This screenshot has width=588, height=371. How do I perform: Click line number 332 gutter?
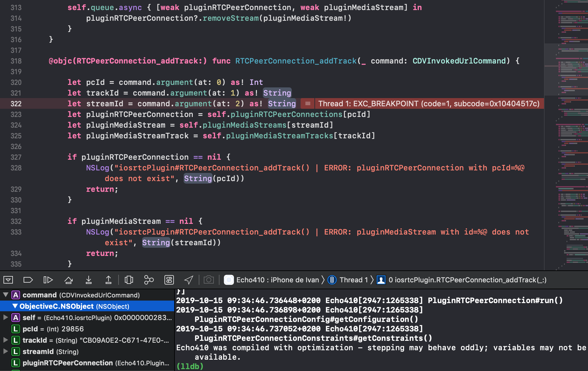16,221
